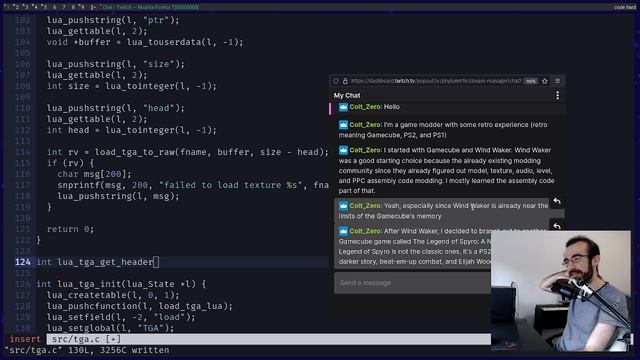Click lua_pushcfunction call on line 128
This screenshot has height=360, width=640.
pos(140,306)
